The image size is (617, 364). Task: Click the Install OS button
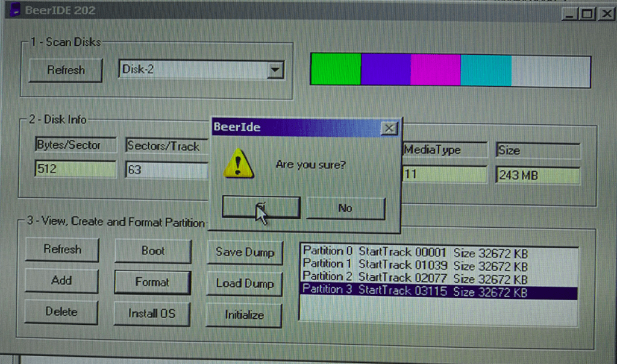point(152,313)
